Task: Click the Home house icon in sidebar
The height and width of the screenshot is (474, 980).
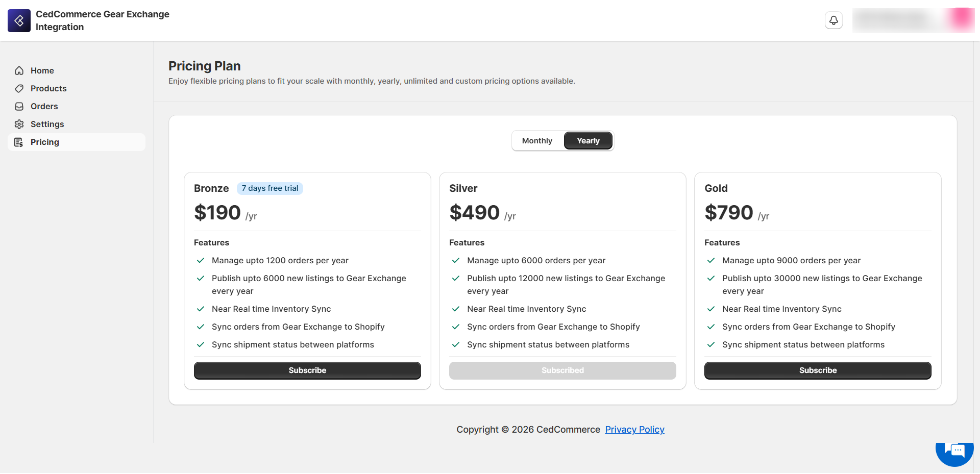Action: [19, 70]
